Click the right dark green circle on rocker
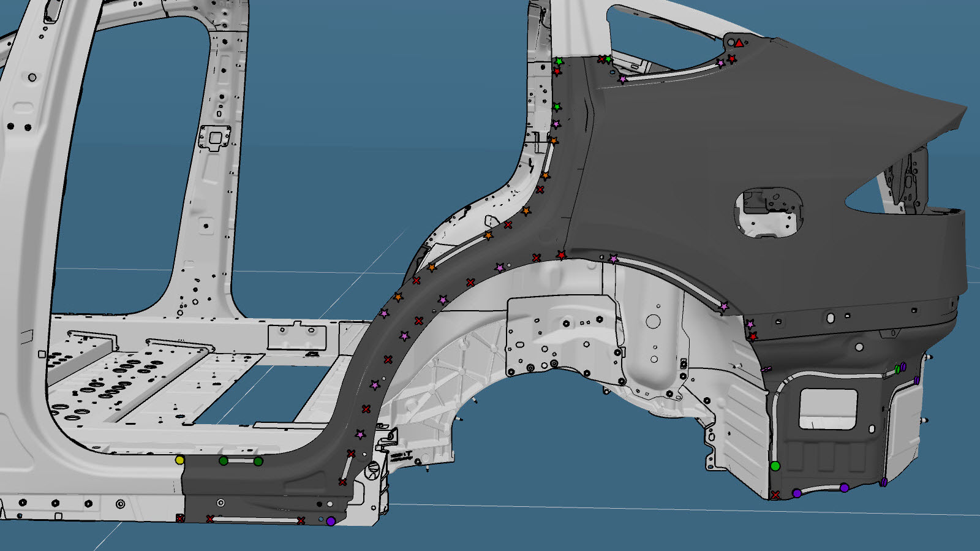 (x=258, y=462)
